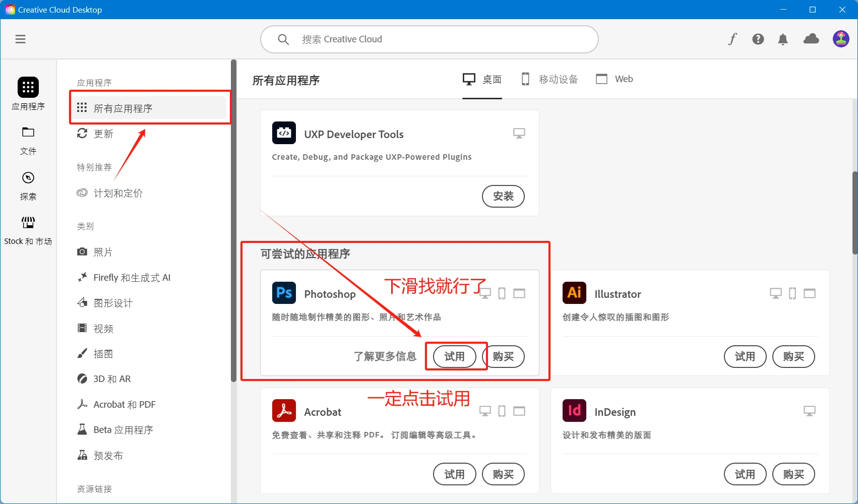
Task: Switch to the 移动设备 tab
Action: point(549,79)
